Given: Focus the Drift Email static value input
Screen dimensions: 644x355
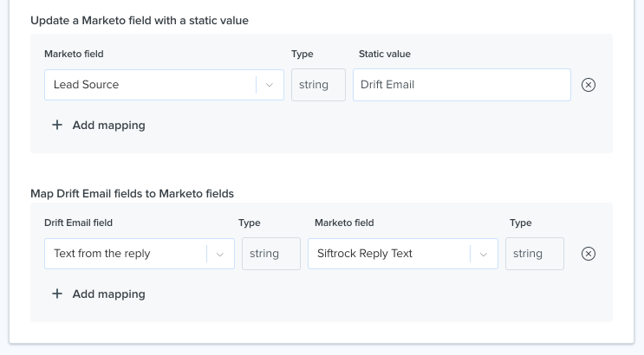Looking at the screenshot, I should 462,85.
